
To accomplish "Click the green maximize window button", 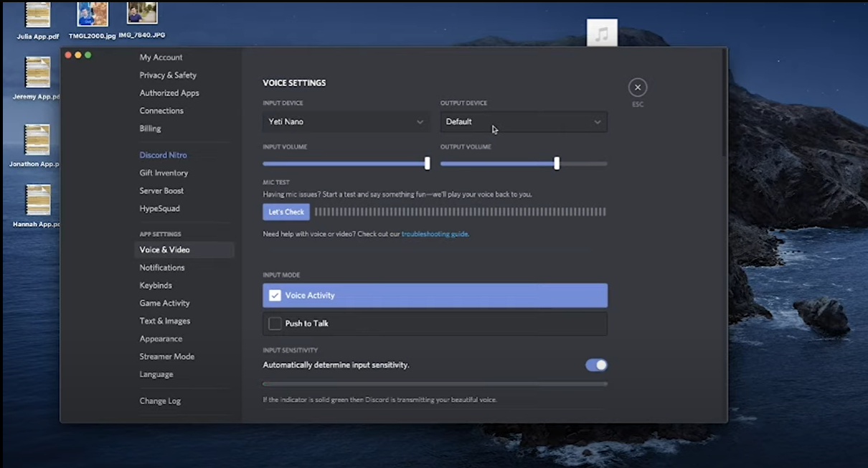I will tap(88, 55).
